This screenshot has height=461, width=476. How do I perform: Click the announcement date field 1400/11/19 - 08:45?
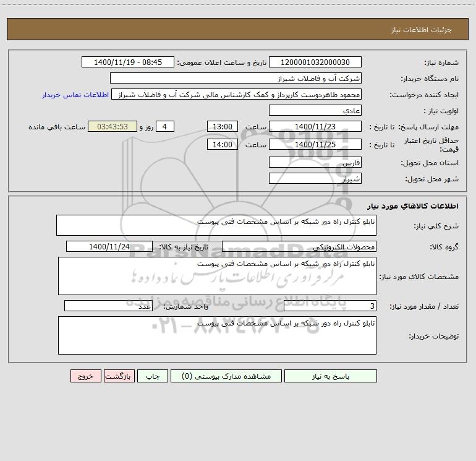128,62
